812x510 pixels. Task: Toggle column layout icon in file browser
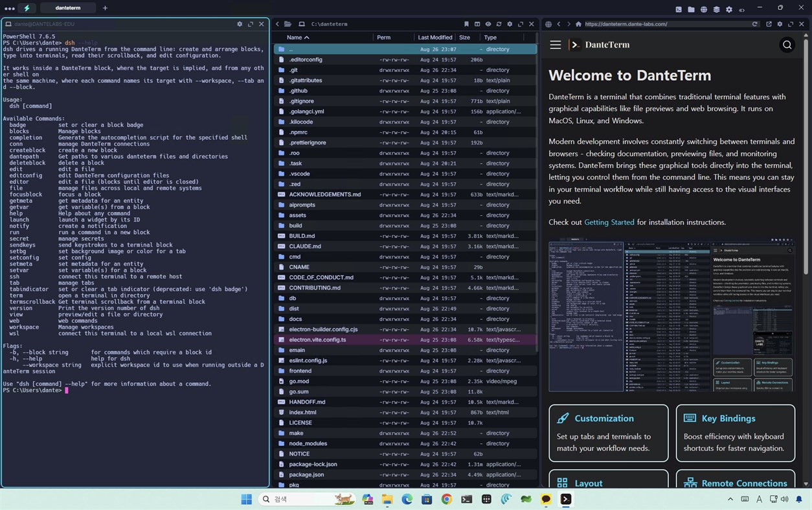click(x=477, y=24)
